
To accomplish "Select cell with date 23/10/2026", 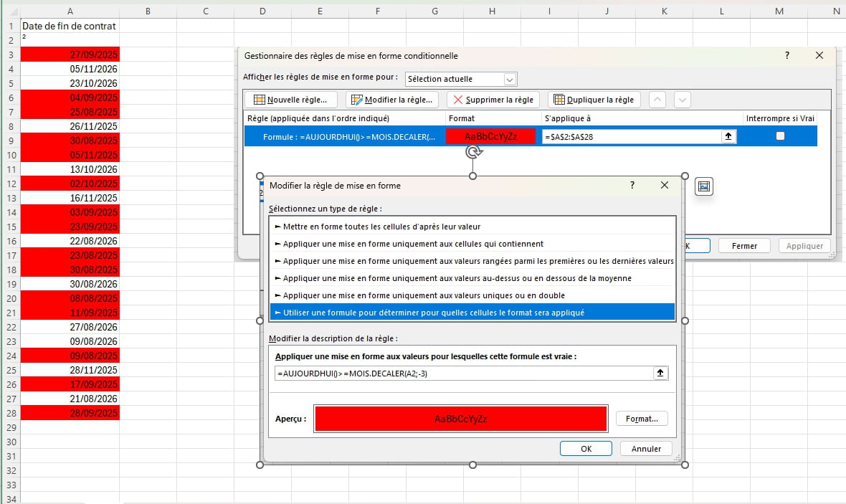I will [x=70, y=83].
